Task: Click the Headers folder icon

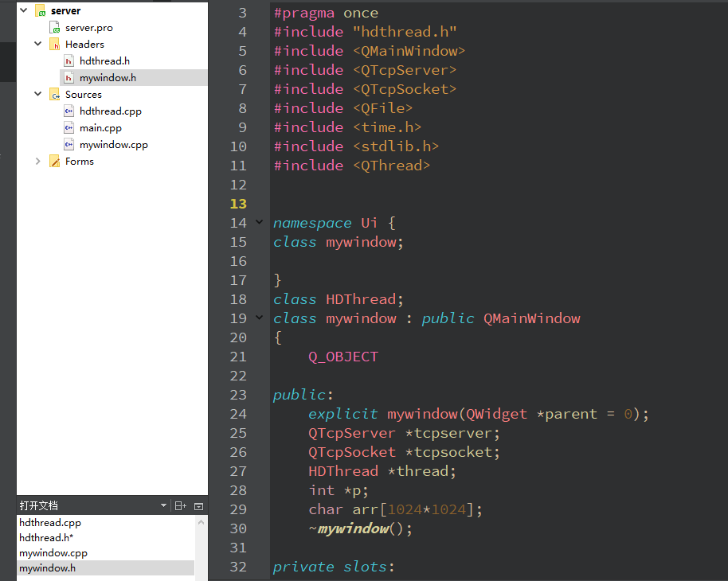Action: pyautogui.click(x=55, y=45)
